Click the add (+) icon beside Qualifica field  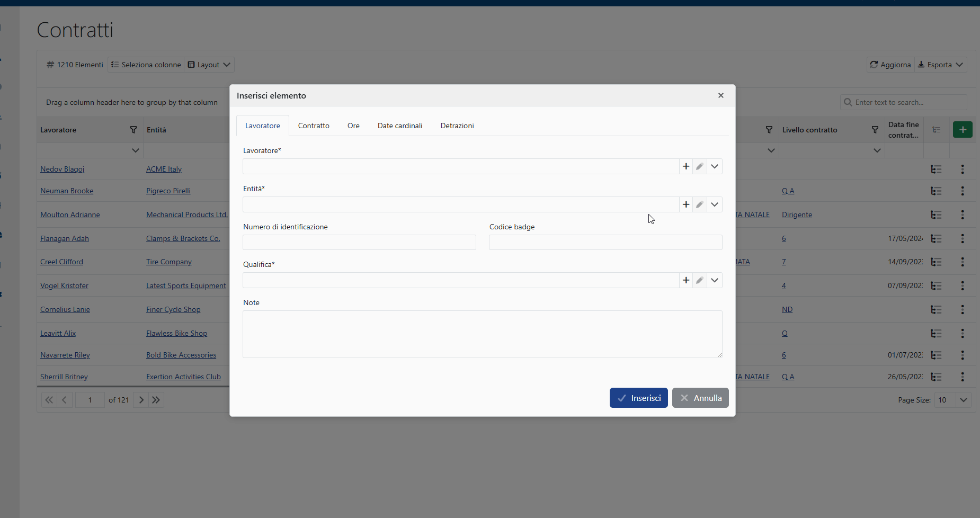pos(685,280)
